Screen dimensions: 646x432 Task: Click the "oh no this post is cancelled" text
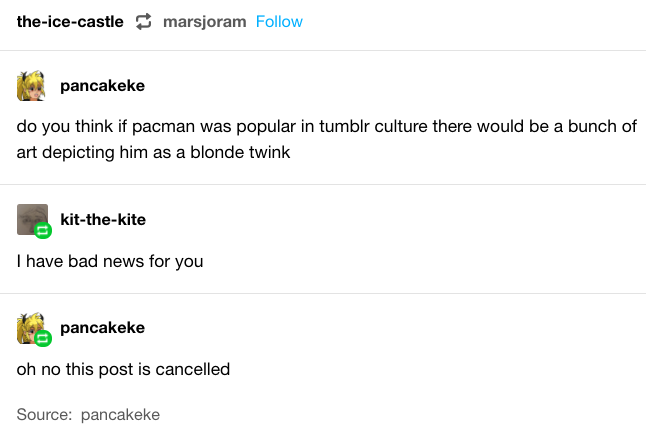pos(123,370)
